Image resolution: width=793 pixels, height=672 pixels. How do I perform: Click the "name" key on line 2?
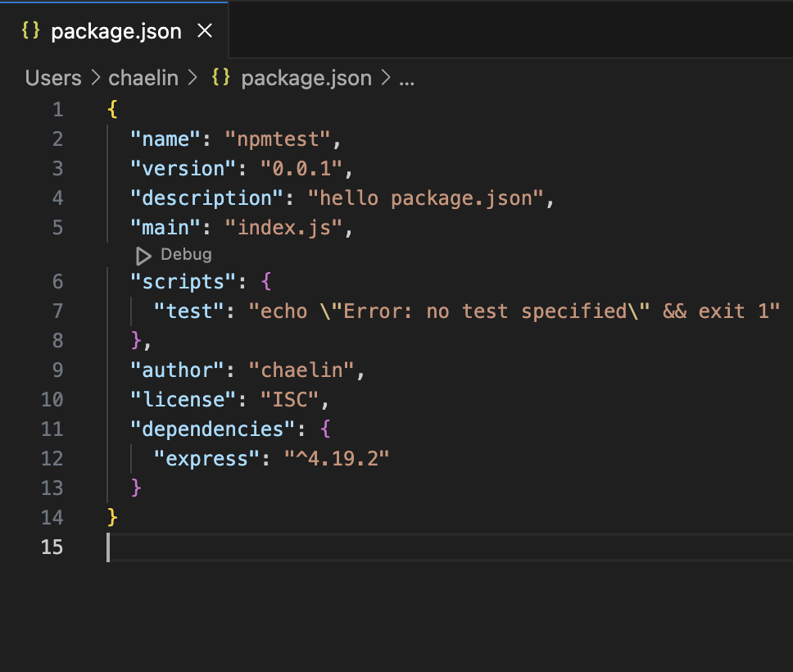pyautogui.click(x=165, y=139)
